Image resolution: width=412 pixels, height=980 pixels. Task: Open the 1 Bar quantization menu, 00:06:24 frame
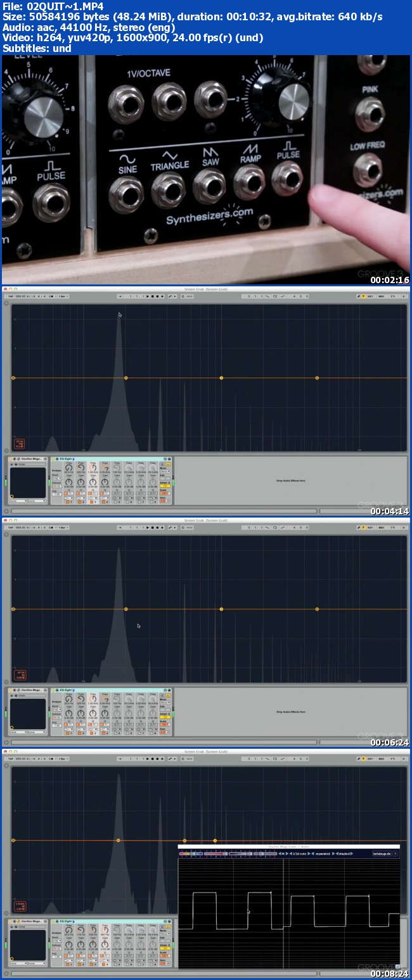click(x=63, y=527)
